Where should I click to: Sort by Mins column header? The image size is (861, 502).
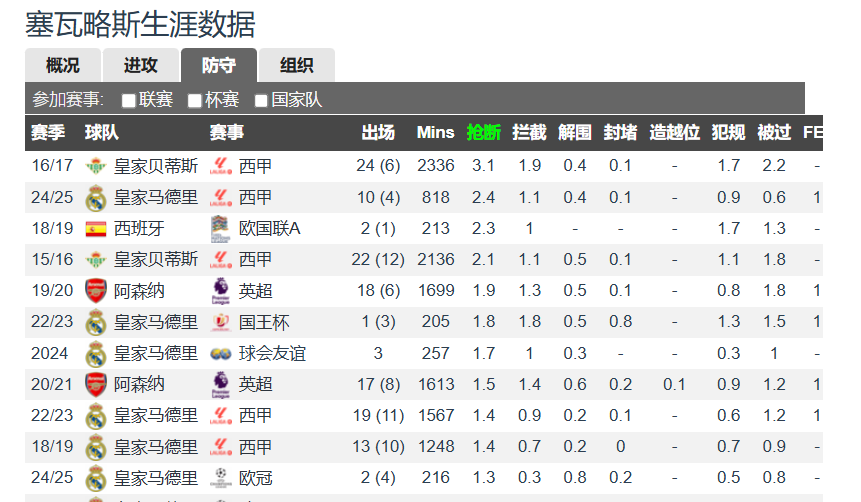(435, 132)
